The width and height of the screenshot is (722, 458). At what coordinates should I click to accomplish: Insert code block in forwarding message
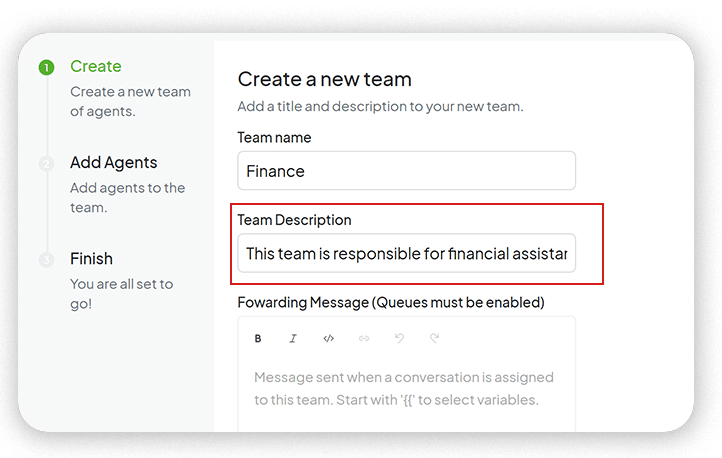[328, 339]
